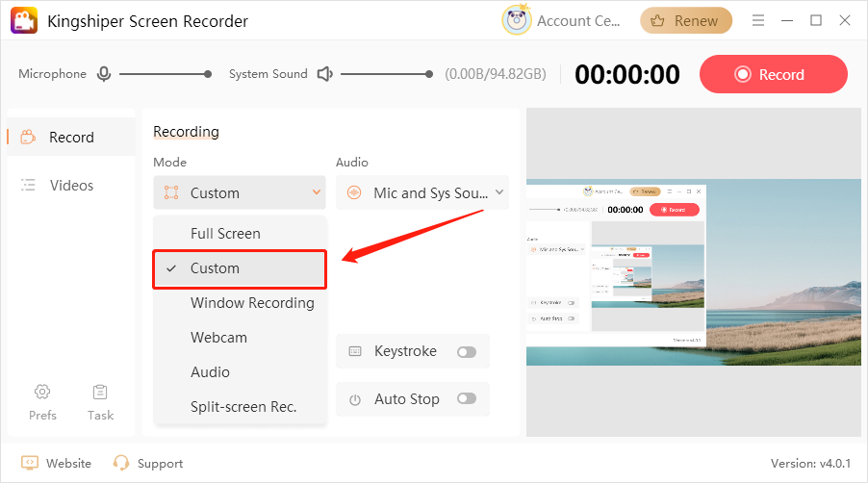Mute the microphone icon
This screenshot has width=868, height=483.
click(x=104, y=73)
